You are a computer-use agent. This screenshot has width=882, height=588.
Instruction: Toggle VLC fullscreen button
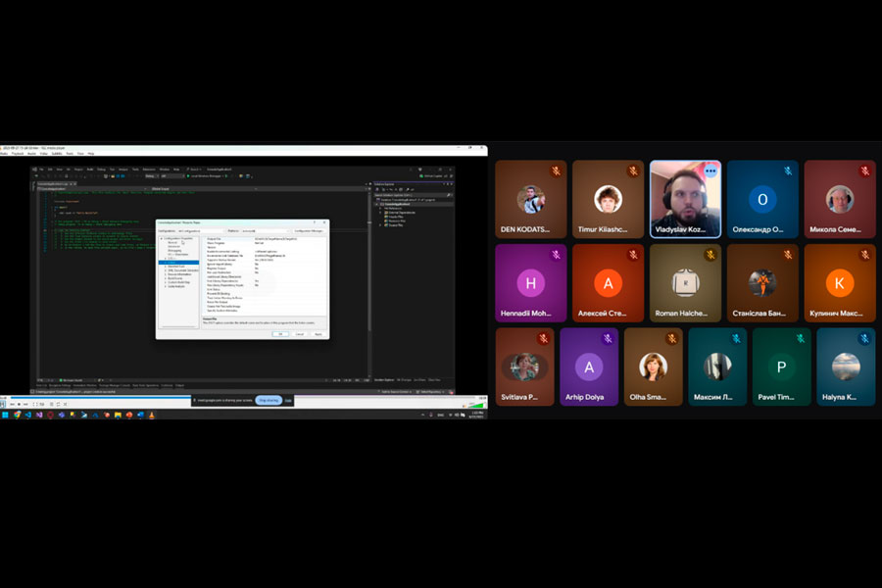(x=35, y=404)
